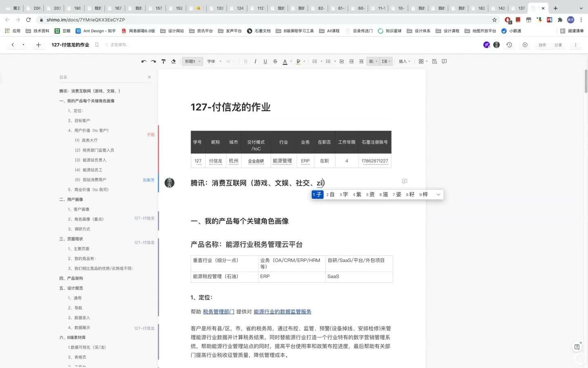Image resolution: width=588 pixels, height=368 pixels.
Task: Open Chrome extensions puzzle icon
Action: (560, 20)
